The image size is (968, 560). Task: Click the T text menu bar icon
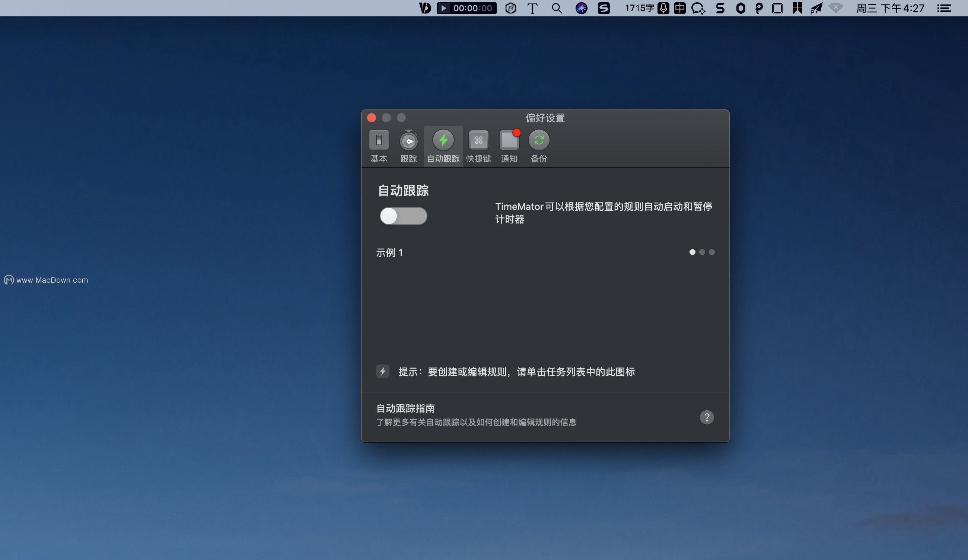(532, 9)
